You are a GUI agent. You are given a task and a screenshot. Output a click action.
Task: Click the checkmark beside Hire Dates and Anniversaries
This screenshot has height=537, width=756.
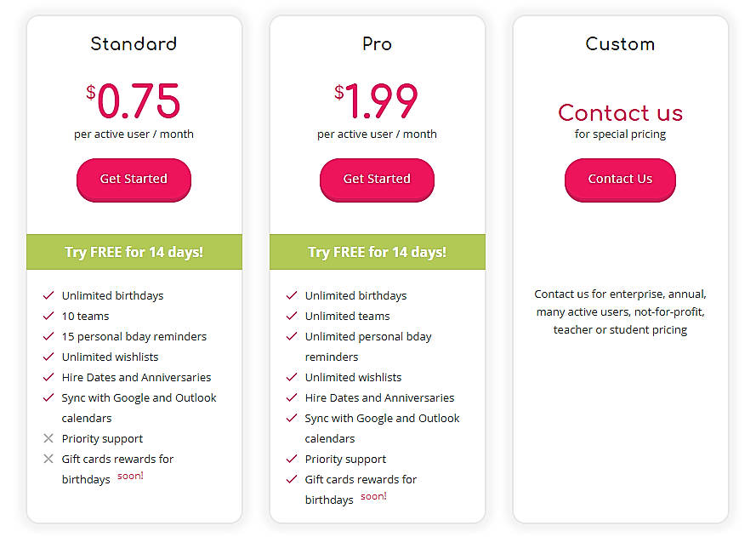tap(48, 377)
